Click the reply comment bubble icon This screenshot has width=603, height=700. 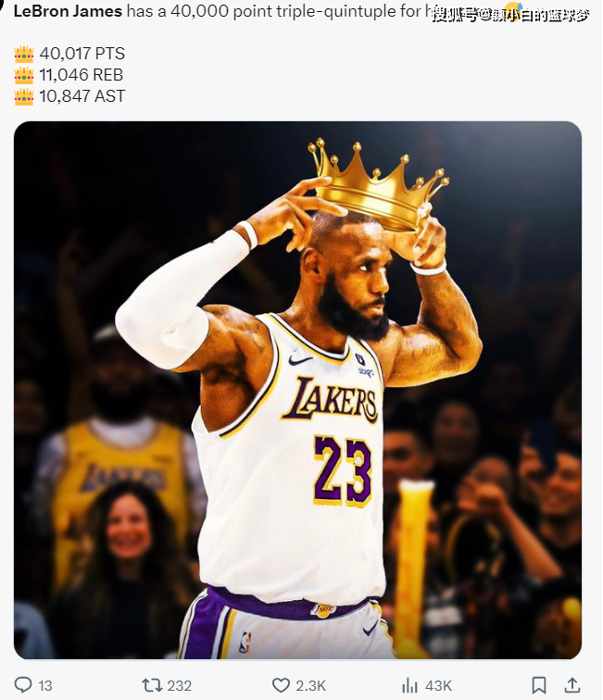pyautogui.click(x=23, y=685)
